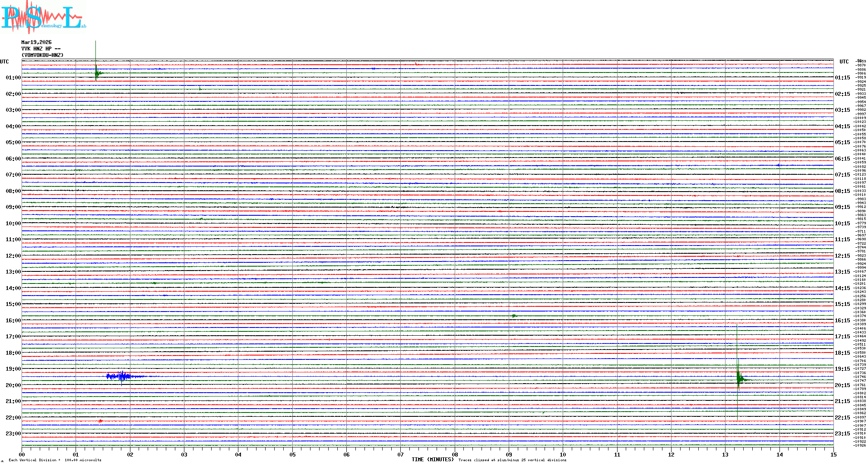The height and width of the screenshot is (466, 868).
Task: Click minute 00 on bottom axis
Action: pos(22,454)
